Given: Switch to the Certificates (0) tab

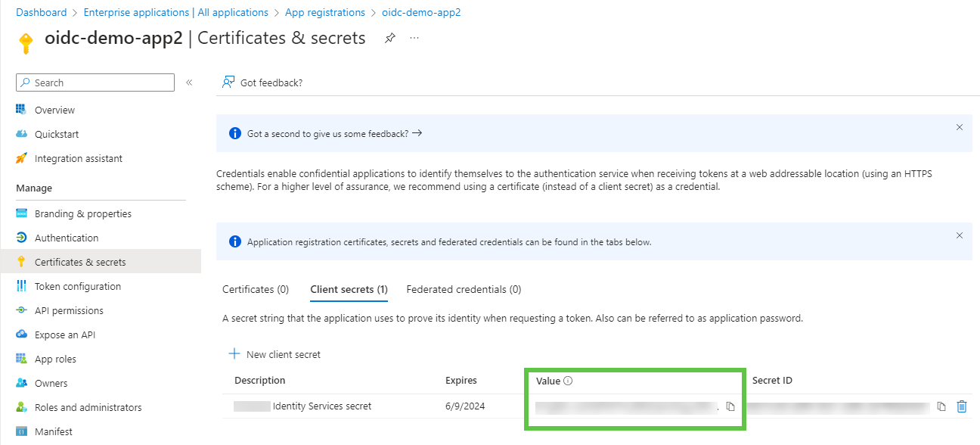Looking at the screenshot, I should point(256,289).
